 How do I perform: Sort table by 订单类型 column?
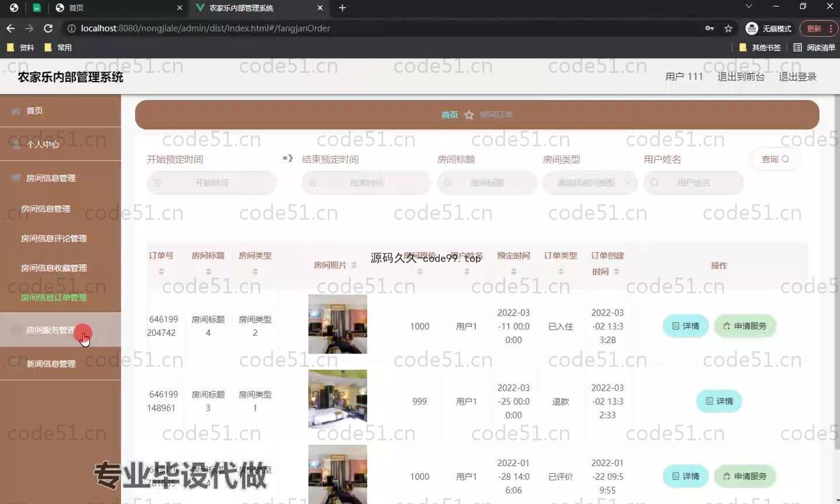(561, 271)
